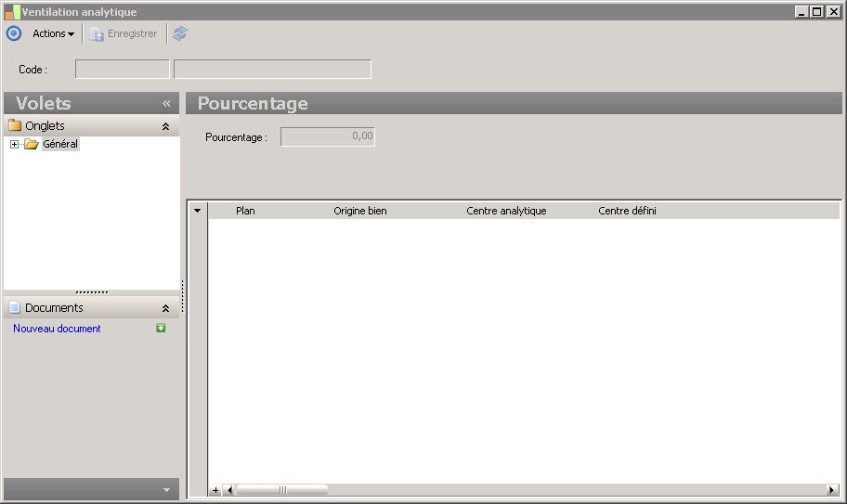Click the Centre analytique column header

pos(506,211)
